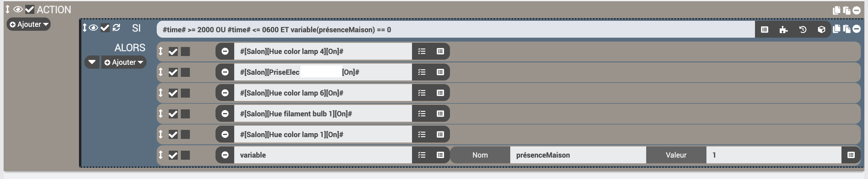Remove the ACTION block with minus icon

coord(857,11)
